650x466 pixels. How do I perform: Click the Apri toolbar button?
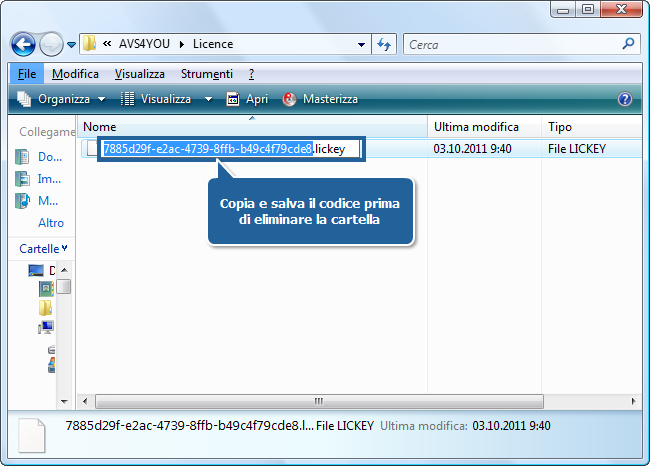pyautogui.click(x=247, y=99)
